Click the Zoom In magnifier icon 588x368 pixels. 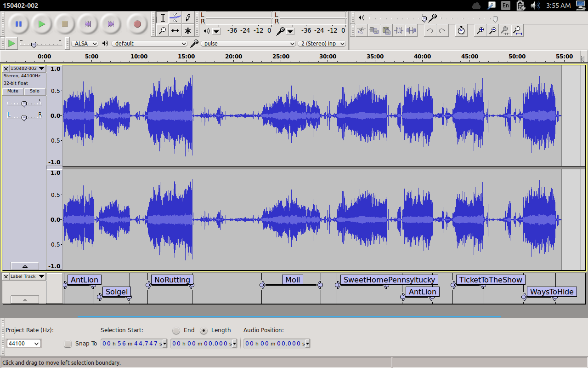480,31
